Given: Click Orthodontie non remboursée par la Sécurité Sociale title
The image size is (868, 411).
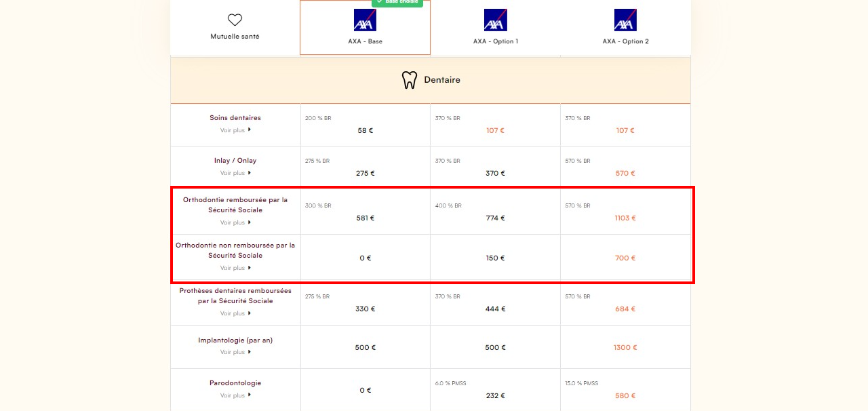Looking at the screenshot, I should pyautogui.click(x=235, y=250).
